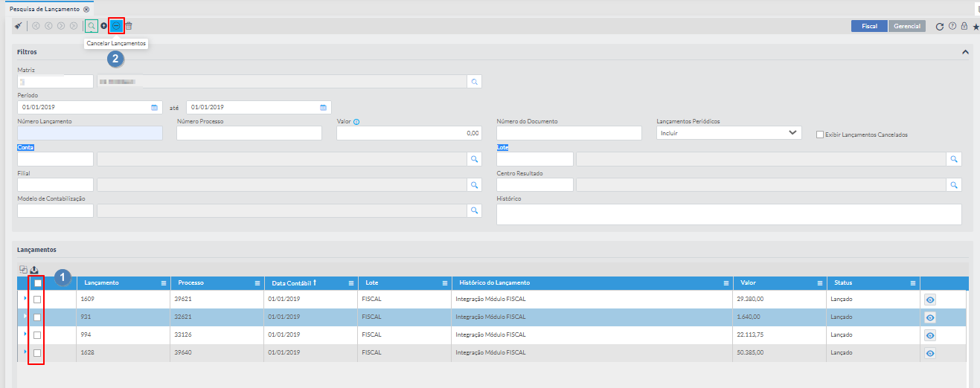Screen dimensions: 980x388
Task: Select checkbox for lançamento 1628
Action: click(x=37, y=353)
